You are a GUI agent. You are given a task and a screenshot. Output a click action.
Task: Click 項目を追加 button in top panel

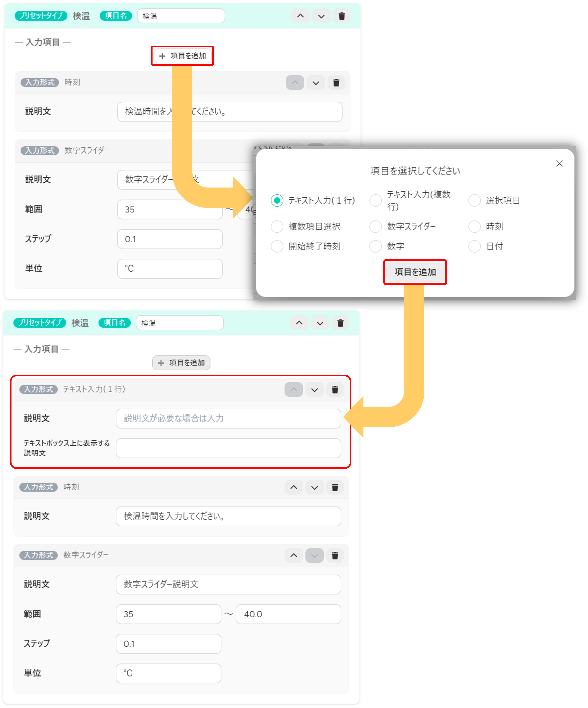(x=182, y=56)
